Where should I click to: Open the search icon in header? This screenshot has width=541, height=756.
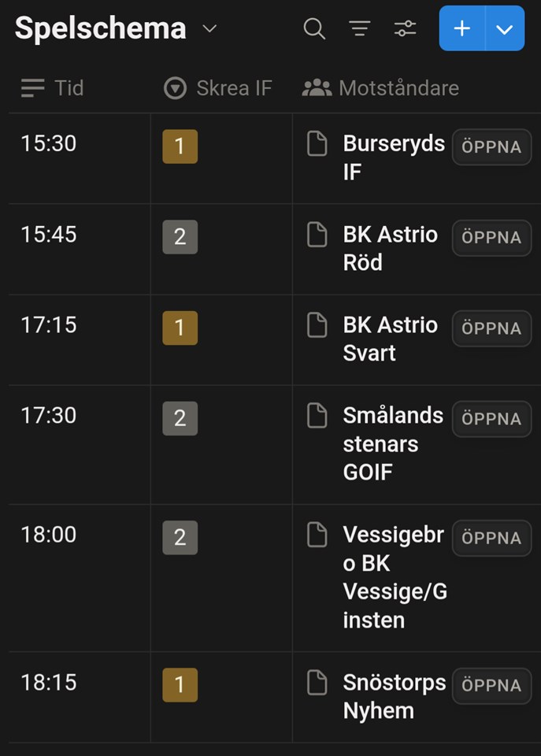click(314, 29)
